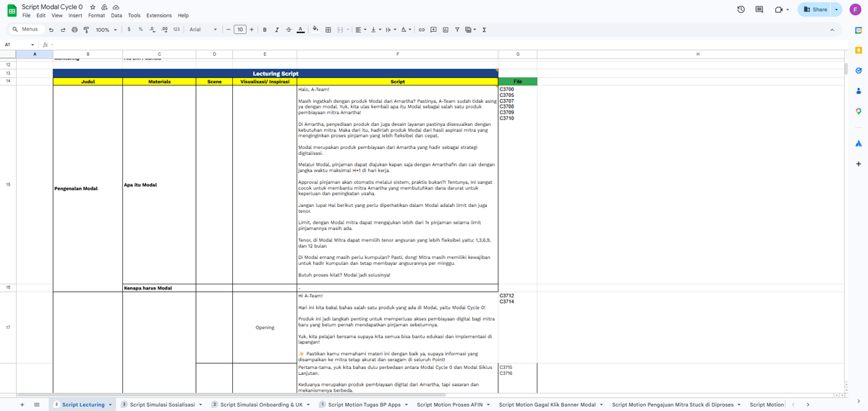Increase decimal places
The height and width of the screenshot is (411, 868).
point(164,30)
